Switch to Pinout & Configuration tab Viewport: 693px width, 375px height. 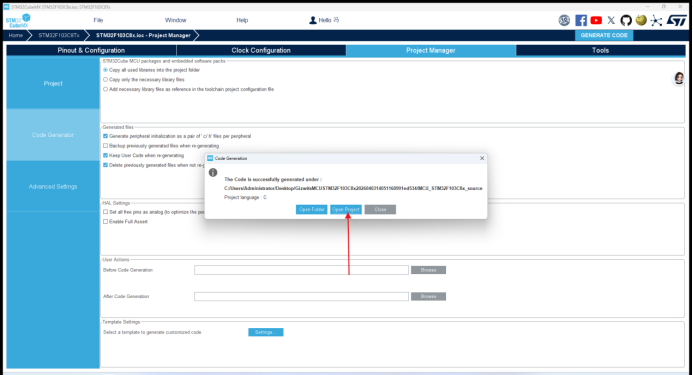pyautogui.click(x=91, y=50)
